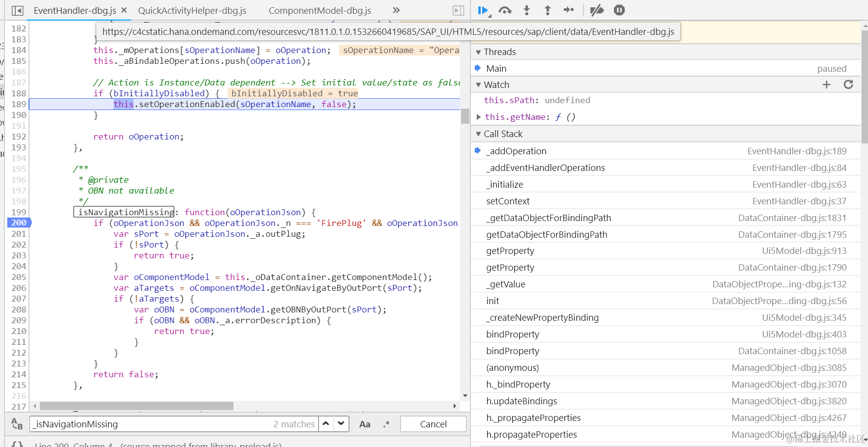Select getProperty frame at DataContainer-dbg.js:1790
Screen dimensions: 868x447
(x=666, y=267)
